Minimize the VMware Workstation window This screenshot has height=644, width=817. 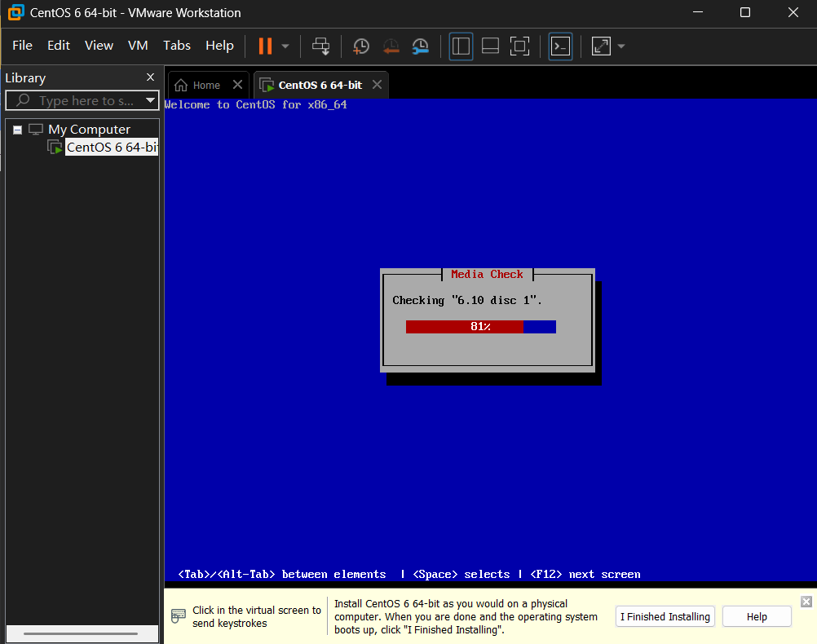pos(698,12)
